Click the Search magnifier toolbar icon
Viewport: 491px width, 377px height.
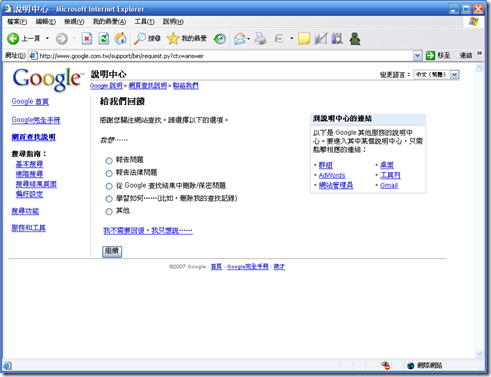pos(139,39)
